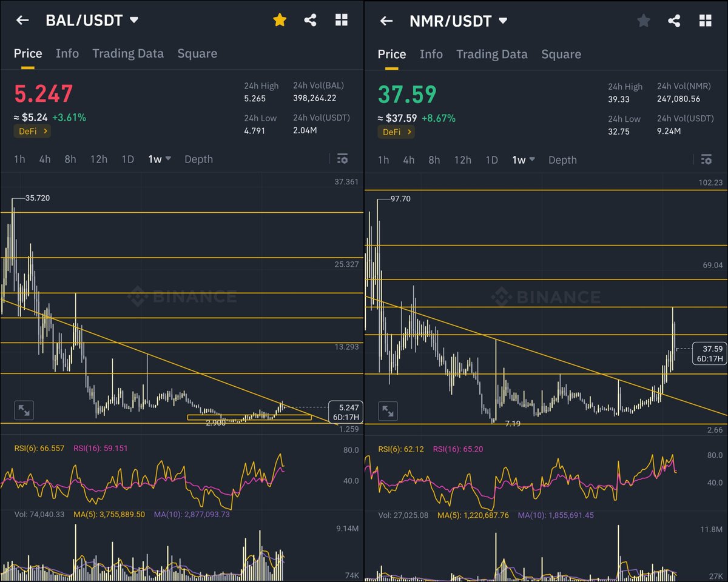Share the BAL/USDT chart
Screen dimensions: 728x582
coord(310,20)
